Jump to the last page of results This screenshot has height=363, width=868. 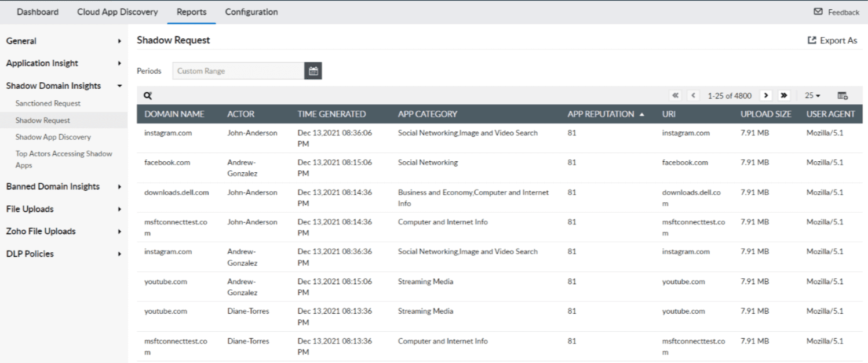point(783,95)
